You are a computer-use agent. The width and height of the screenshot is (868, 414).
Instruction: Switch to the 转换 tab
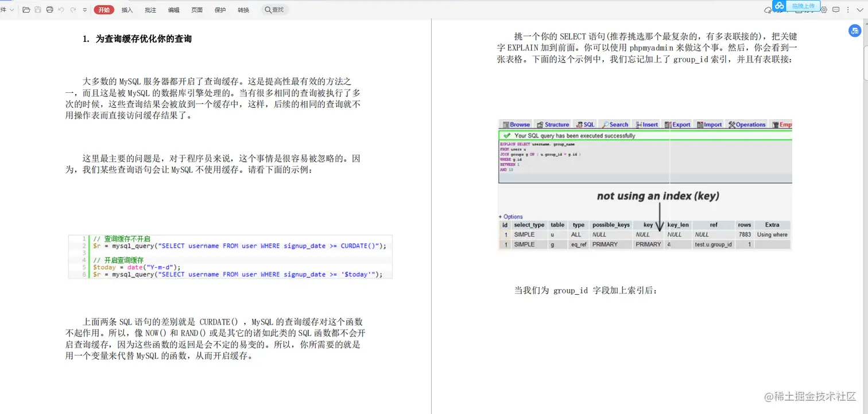tap(243, 10)
